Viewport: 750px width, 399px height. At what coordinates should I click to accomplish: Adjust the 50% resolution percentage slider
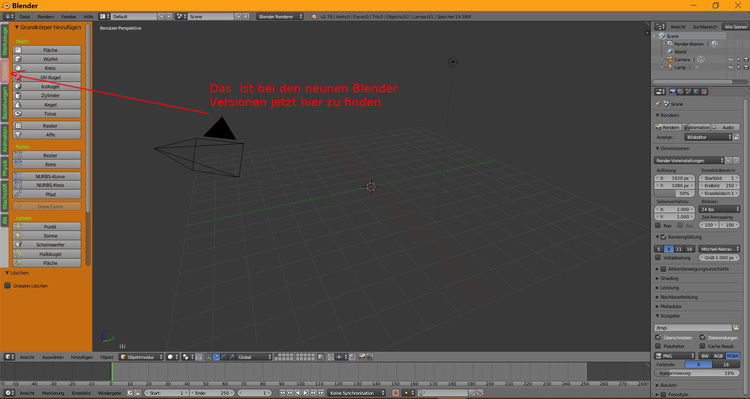(x=675, y=194)
